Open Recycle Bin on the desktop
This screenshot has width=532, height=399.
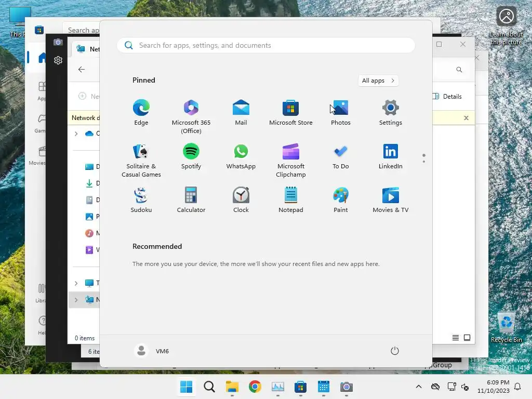tap(506, 328)
